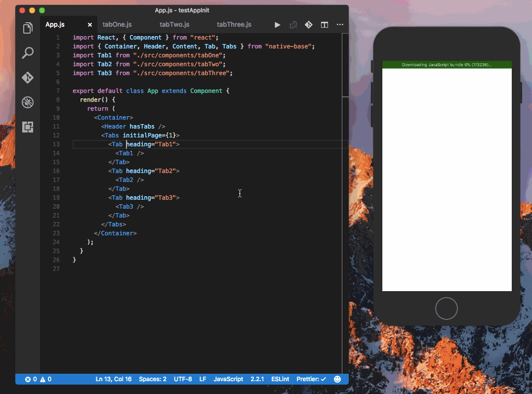The height and width of the screenshot is (394, 532).
Task: Change indentation via Spaces: 2
Action: (x=153, y=379)
